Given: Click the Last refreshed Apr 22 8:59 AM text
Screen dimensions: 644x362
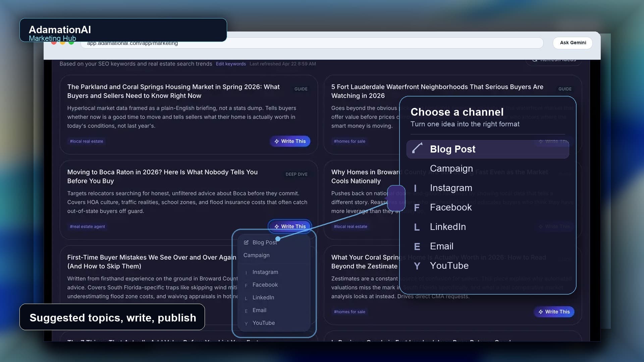Looking at the screenshot, I should point(283,64).
